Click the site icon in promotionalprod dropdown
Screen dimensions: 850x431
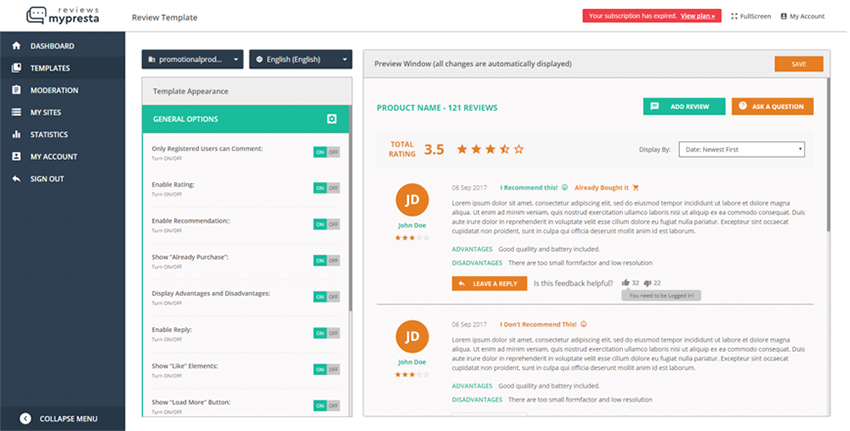tap(151, 60)
